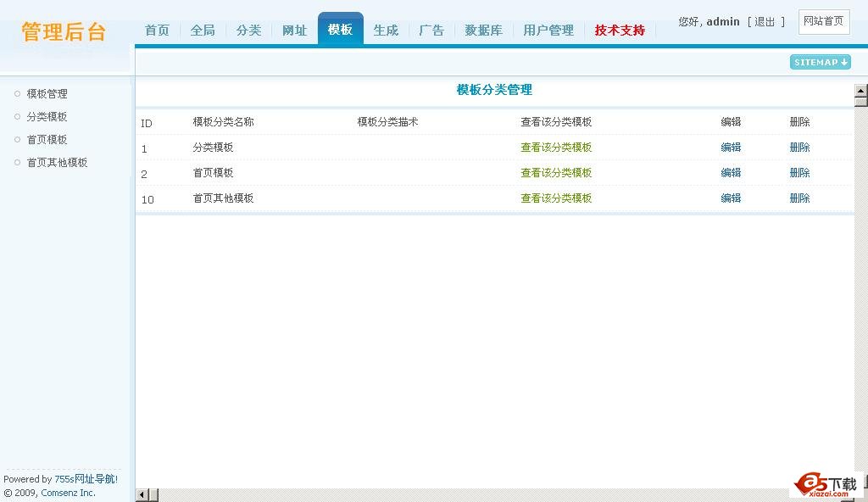View templates of the 首页其他模板 row

point(556,198)
